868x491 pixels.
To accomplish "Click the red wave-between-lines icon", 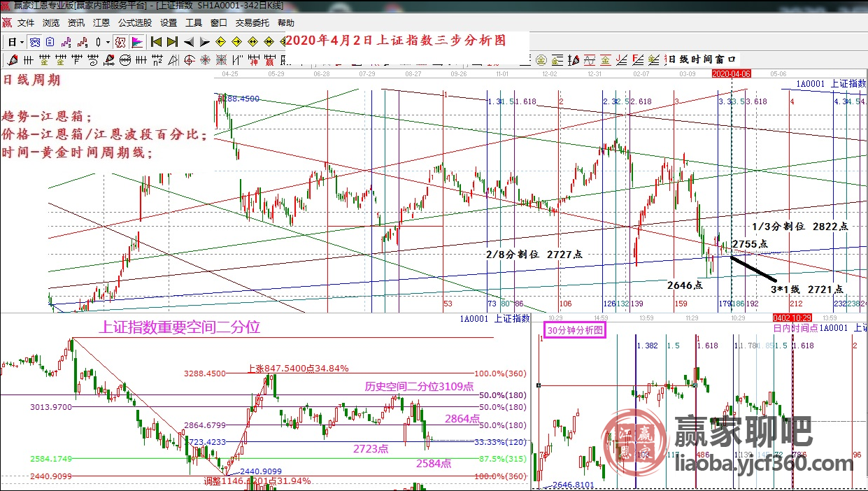I will point(589,59).
